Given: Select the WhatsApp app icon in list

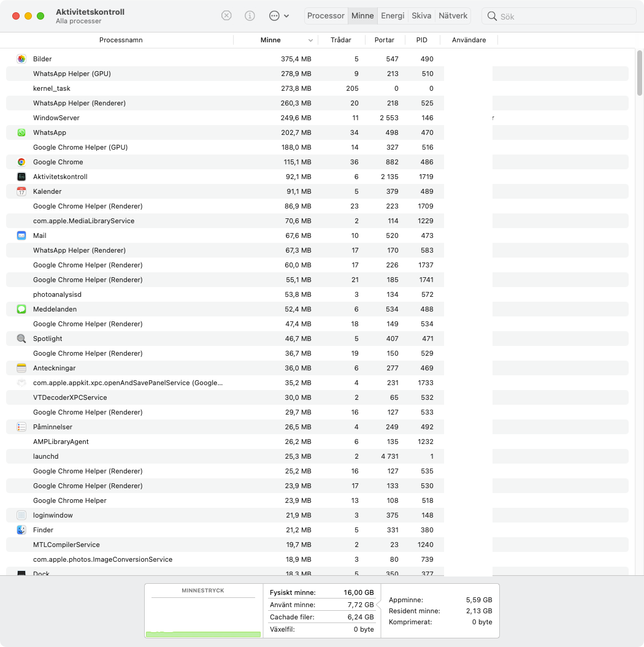Looking at the screenshot, I should (x=21, y=132).
